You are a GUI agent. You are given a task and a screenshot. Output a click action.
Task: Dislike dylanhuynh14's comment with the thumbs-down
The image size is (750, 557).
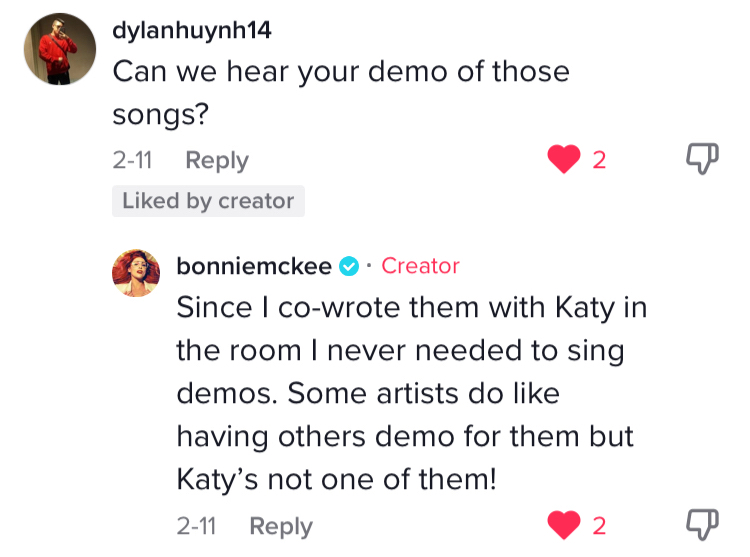pyautogui.click(x=702, y=159)
